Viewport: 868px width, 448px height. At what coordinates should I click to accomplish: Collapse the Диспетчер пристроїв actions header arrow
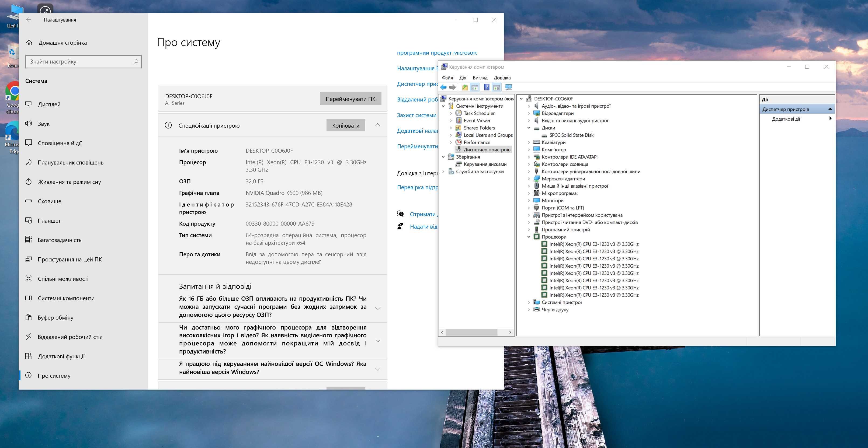pyautogui.click(x=830, y=109)
